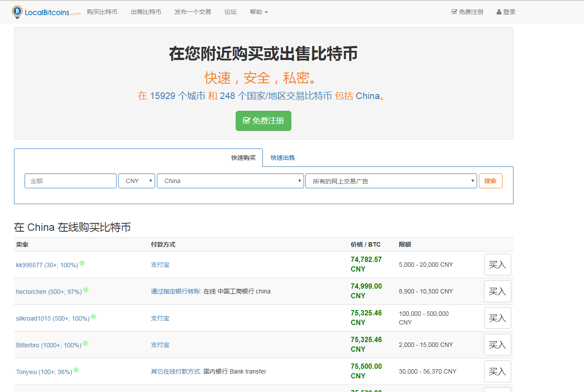Click the 搜索 search button
Viewport: 584px width, 392px height.
(x=490, y=180)
